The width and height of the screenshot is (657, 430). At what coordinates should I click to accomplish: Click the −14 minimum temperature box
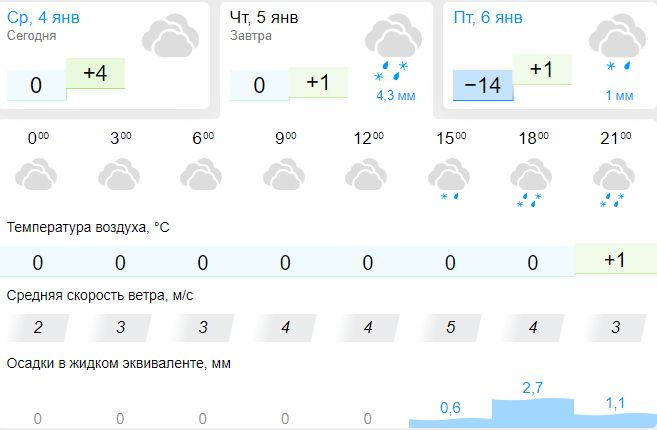point(483,85)
